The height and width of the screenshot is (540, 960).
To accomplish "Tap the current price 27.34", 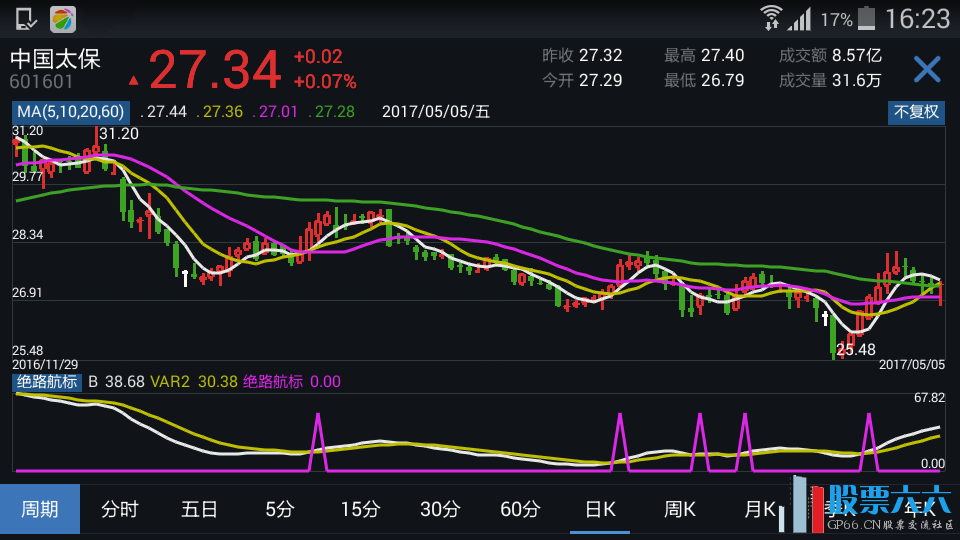I will 215,69.
